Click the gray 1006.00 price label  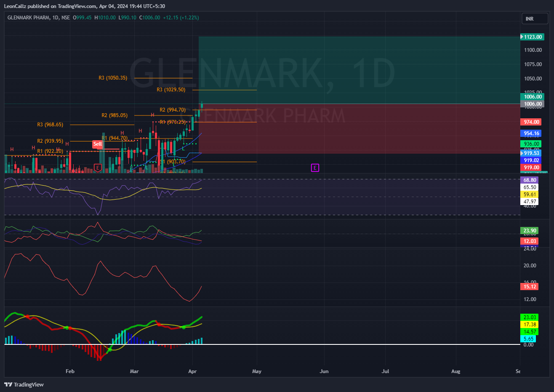[532, 104]
